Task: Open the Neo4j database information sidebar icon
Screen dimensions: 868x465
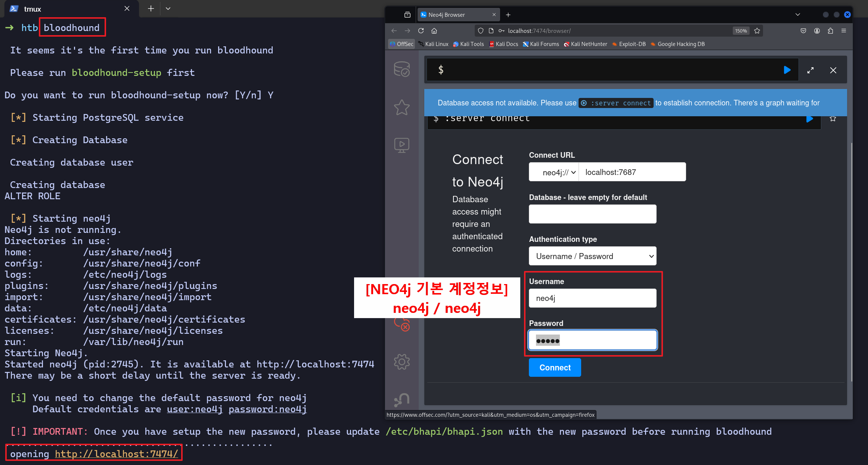Action: point(402,70)
